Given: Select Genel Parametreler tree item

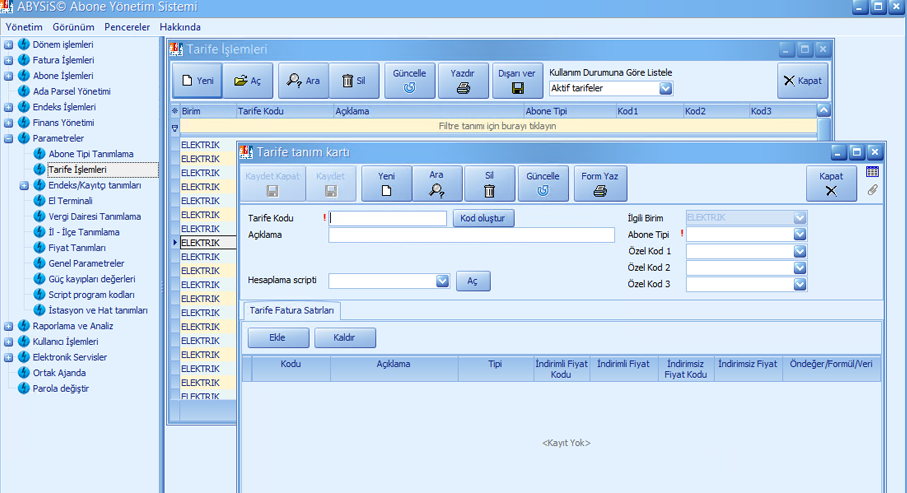Looking at the screenshot, I should (x=86, y=263).
